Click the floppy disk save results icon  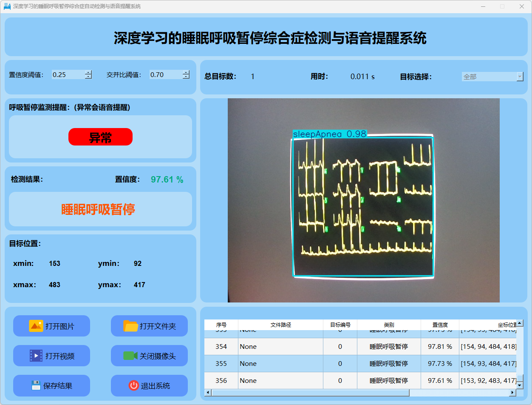36,385
